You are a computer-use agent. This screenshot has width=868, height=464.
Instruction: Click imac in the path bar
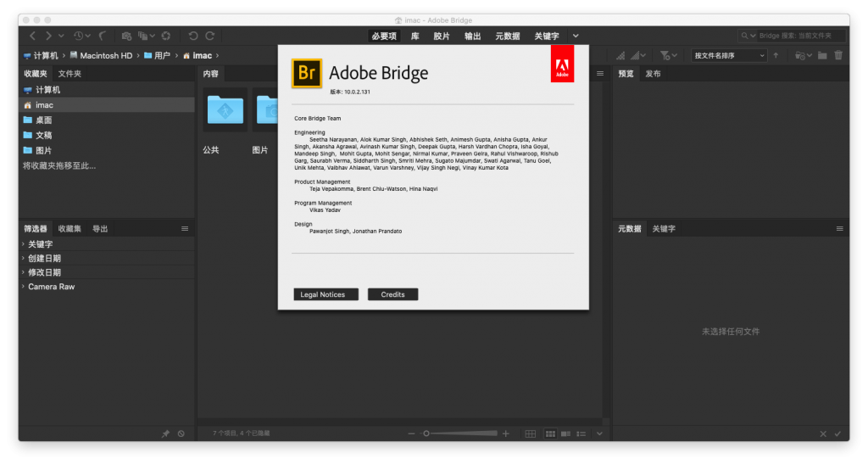coord(198,55)
